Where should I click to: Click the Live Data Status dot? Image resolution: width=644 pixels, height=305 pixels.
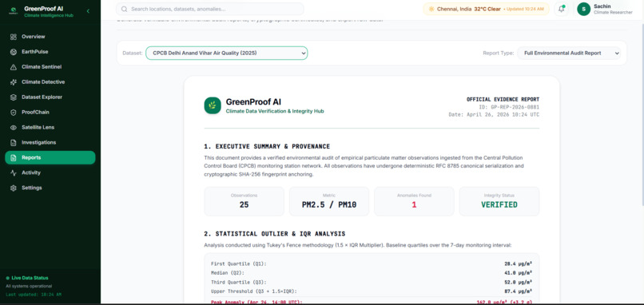[8, 278]
